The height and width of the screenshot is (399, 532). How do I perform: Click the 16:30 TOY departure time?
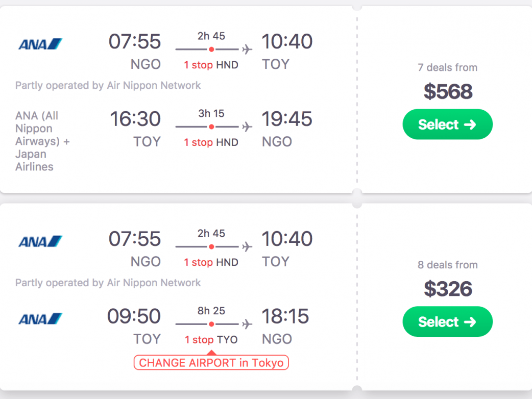pyautogui.click(x=135, y=119)
